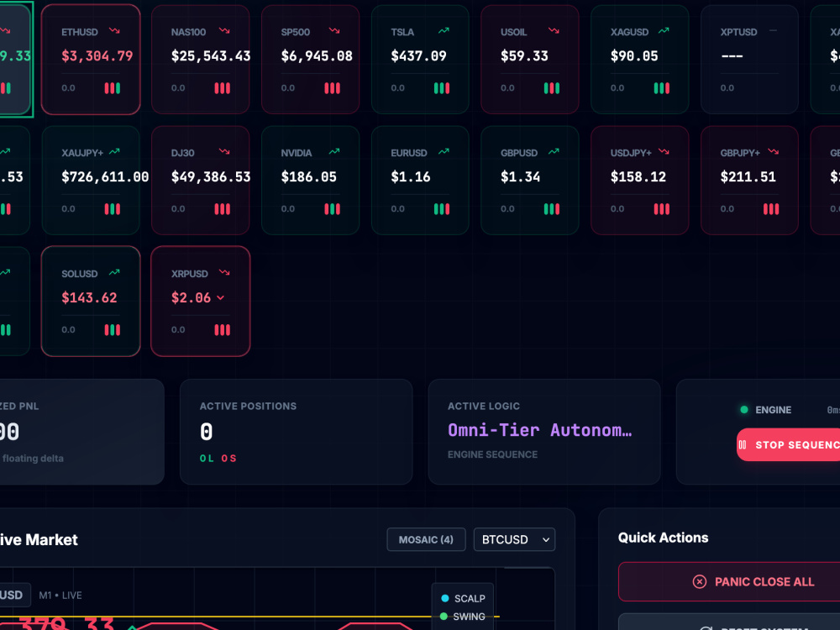Click the GBPJPY+ downtrend arrow icon
The image size is (840, 630).
click(x=774, y=152)
